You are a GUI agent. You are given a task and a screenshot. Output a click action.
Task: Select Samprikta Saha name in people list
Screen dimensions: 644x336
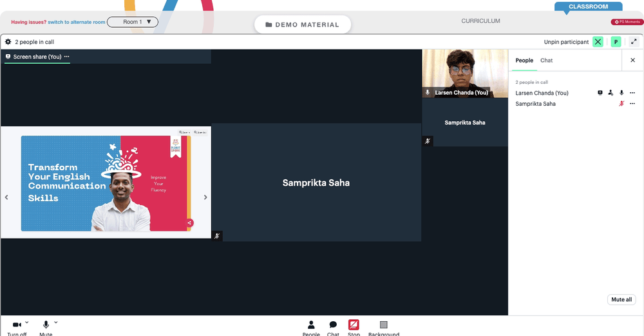tap(535, 104)
